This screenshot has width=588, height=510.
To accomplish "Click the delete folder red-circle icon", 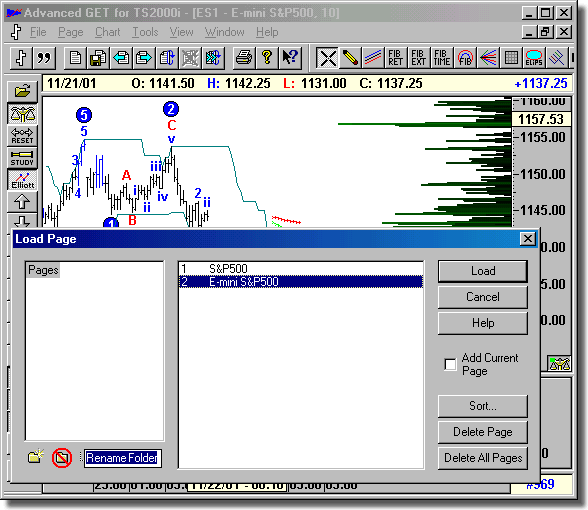I will [62, 458].
